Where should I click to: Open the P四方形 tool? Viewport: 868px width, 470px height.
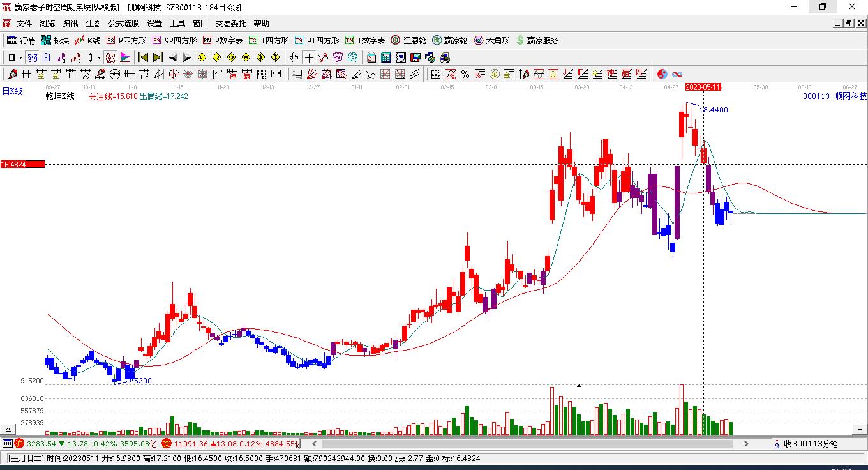pyautogui.click(x=126, y=40)
